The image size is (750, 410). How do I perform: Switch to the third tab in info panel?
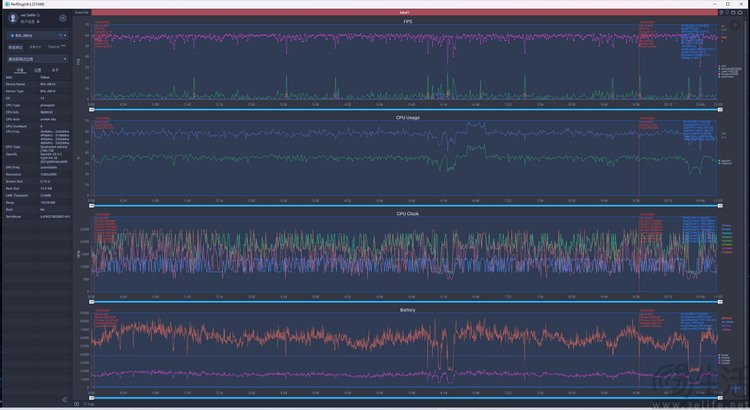point(55,70)
